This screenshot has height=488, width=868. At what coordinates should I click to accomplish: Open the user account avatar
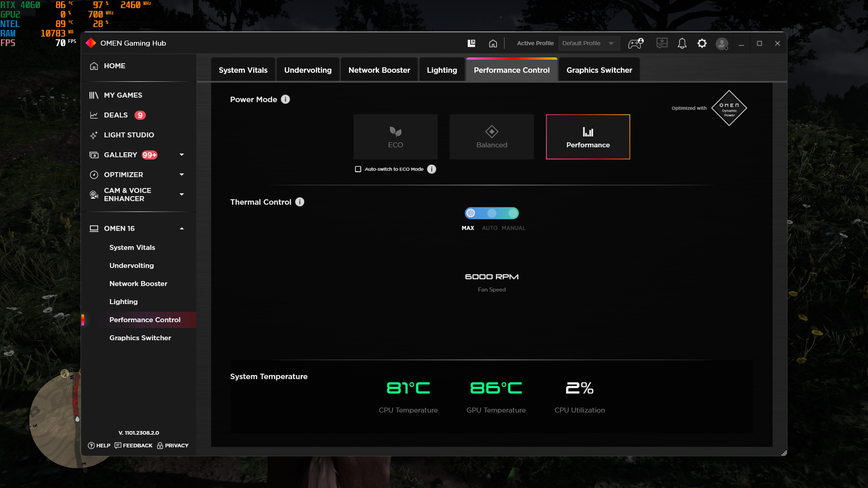tap(722, 44)
